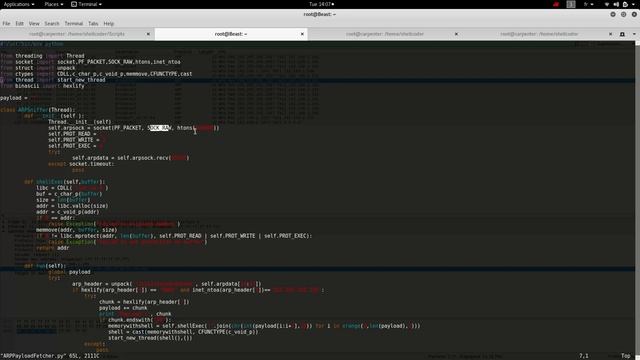The width and height of the screenshot is (640, 360).
Task: Click 'start_new_thread(shell,())' line
Action: 150,338
